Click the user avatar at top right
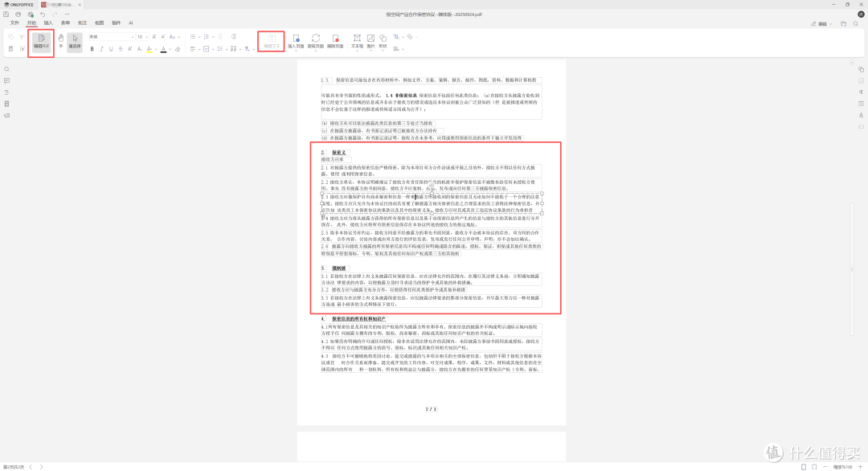868x471 pixels. (861, 14)
